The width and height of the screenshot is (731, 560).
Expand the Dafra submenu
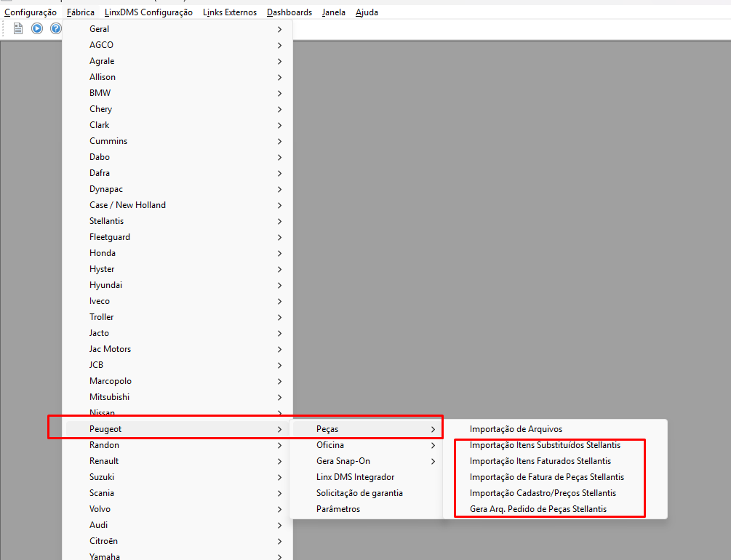[177, 173]
